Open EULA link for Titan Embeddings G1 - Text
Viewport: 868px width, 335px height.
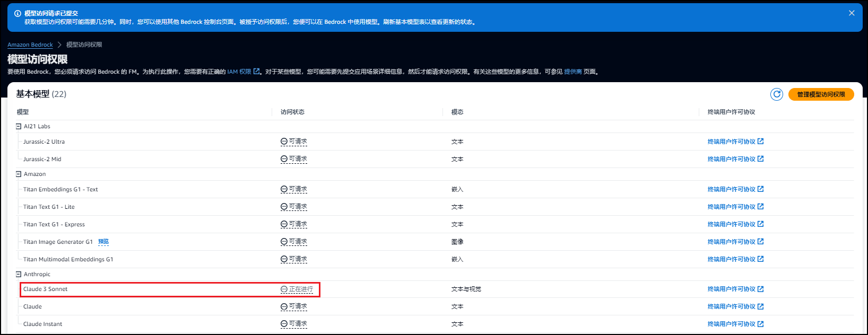pyautogui.click(x=735, y=189)
